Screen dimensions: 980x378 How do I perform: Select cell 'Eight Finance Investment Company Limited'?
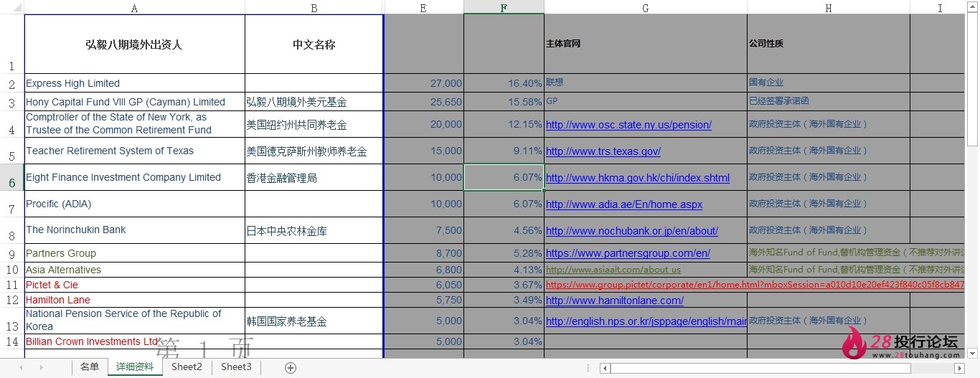click(x=135, y=177)
